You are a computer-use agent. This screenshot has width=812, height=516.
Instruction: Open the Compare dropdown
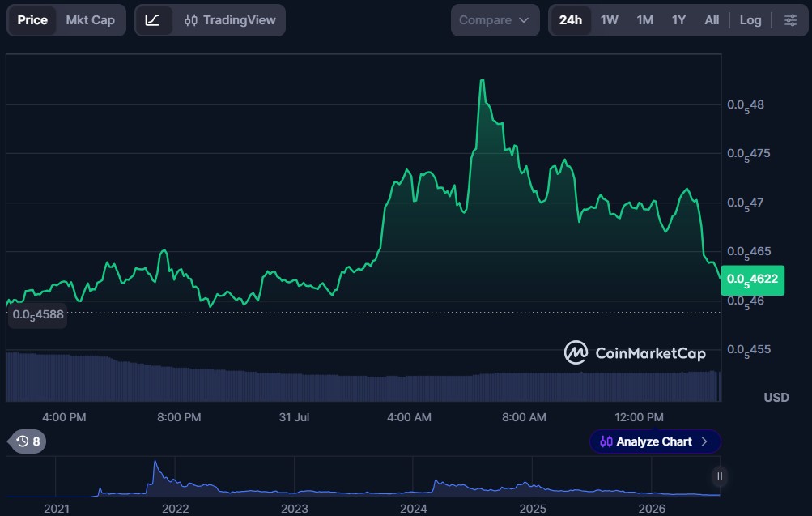pos(495,20)
